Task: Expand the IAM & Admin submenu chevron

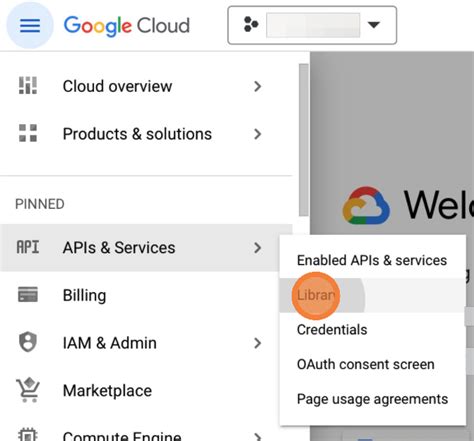Action: (x=257, y=343)
